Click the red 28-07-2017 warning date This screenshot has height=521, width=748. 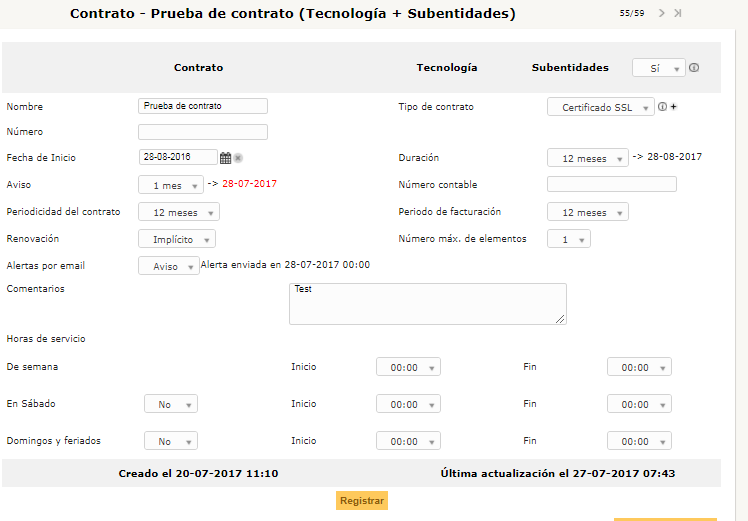pos(249,184)
